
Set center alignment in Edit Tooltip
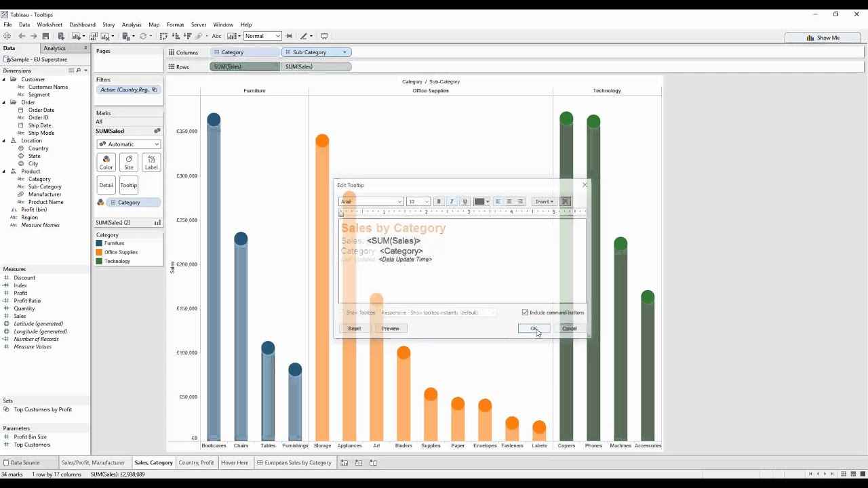(x=509, y=201)
